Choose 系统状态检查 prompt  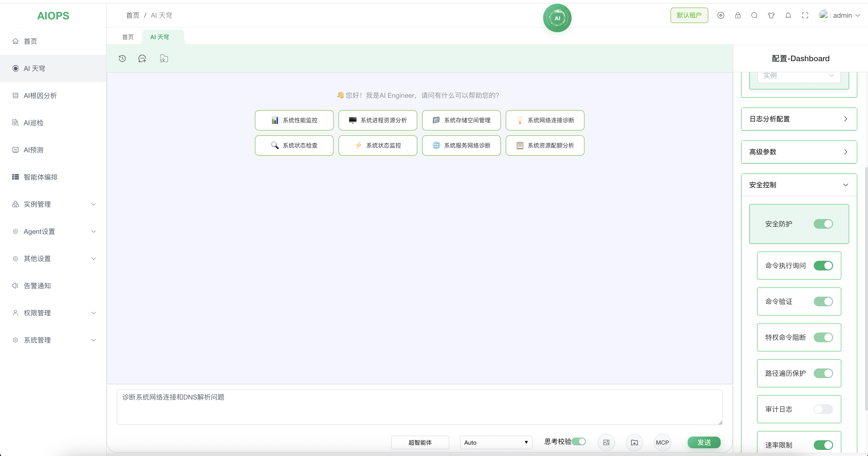[x=294, y=145]
